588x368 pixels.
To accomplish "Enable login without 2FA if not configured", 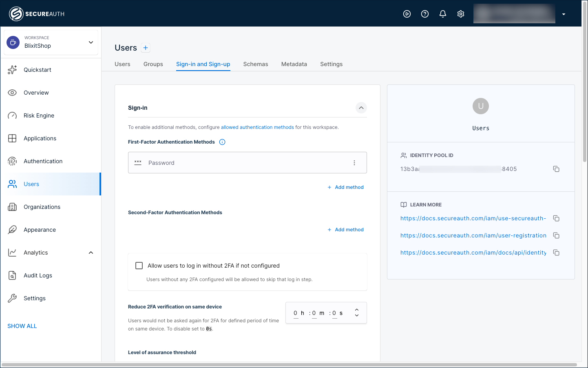I will tap(139, 266).
